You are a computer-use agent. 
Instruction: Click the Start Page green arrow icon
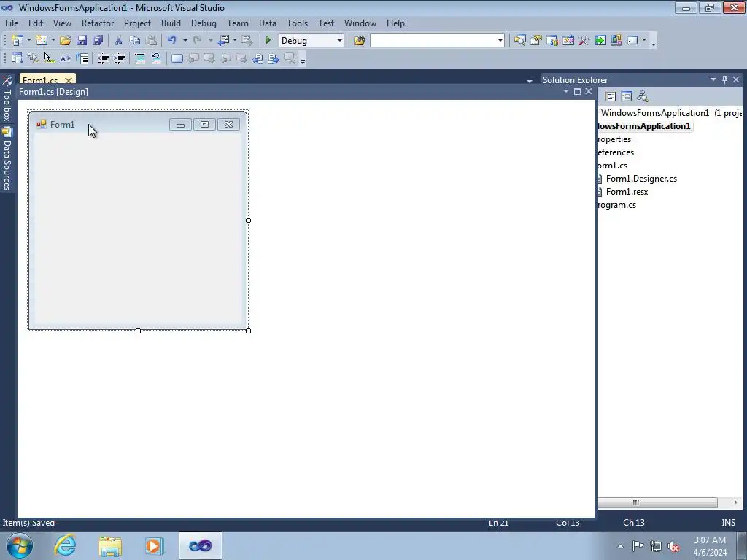(x=600, y=41)
